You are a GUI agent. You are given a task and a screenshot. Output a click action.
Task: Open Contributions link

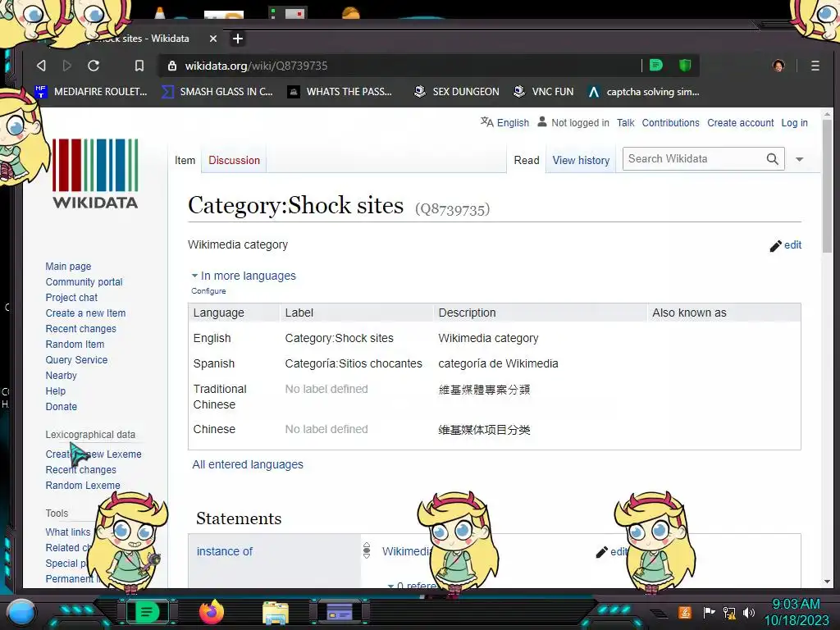click(x=670, y=123)
